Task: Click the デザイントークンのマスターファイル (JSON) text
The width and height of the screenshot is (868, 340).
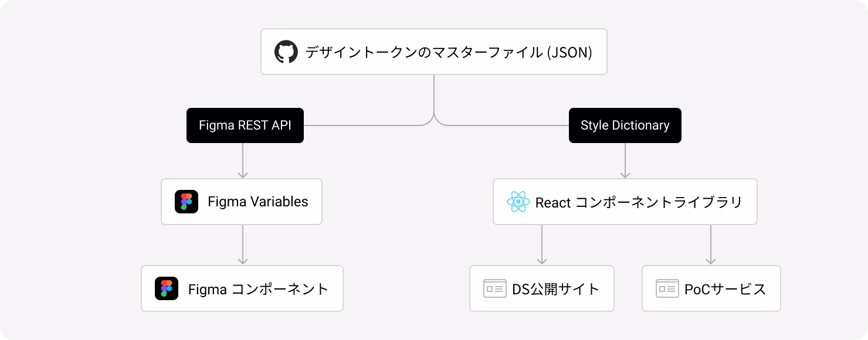Action: click(449, 52)
